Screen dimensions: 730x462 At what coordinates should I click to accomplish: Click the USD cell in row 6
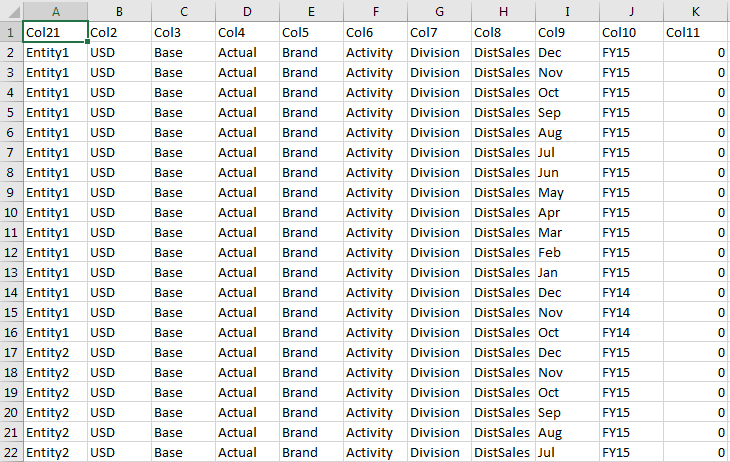pyautogui.click(x=119, y=132)
